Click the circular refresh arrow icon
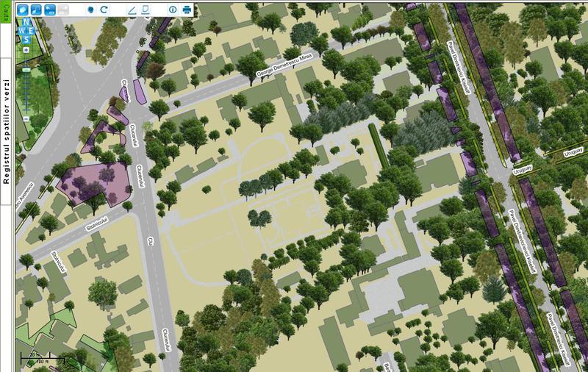 click(104, 10)
